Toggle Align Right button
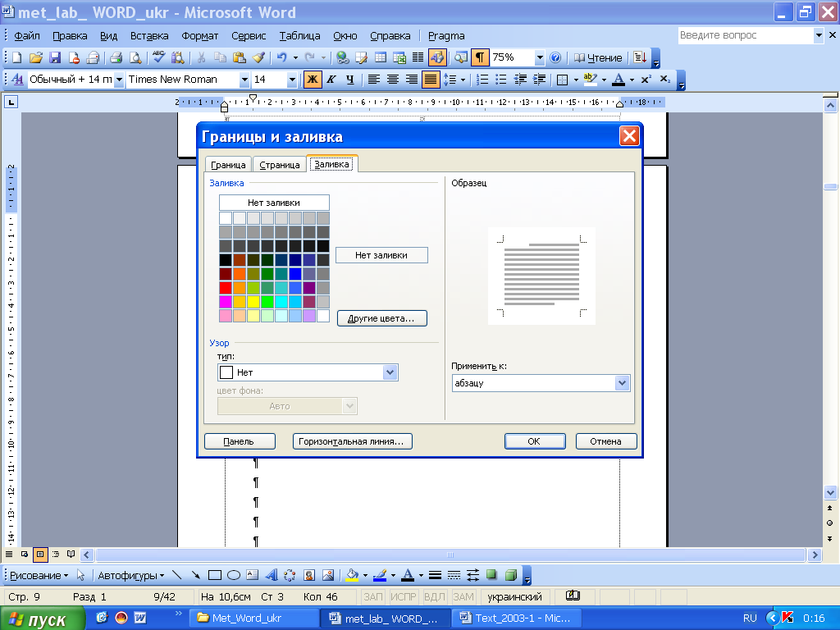 [x=412, y=80]
